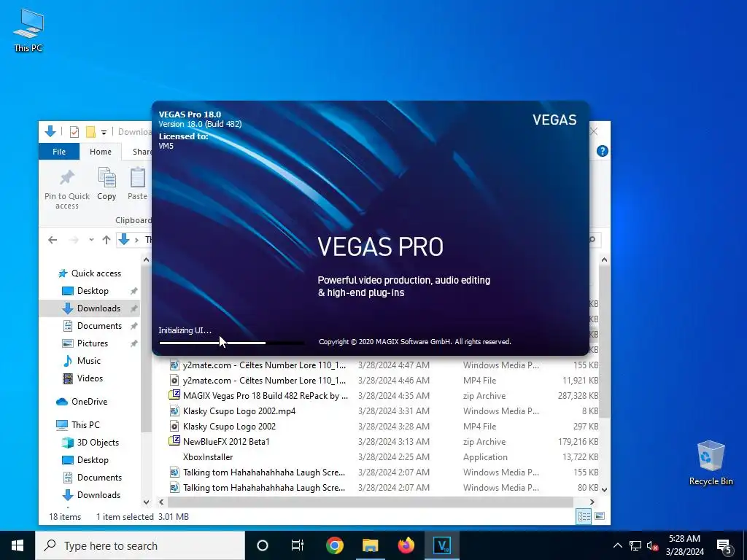Click navigation pane scroll down arrow

pos(146,502)
